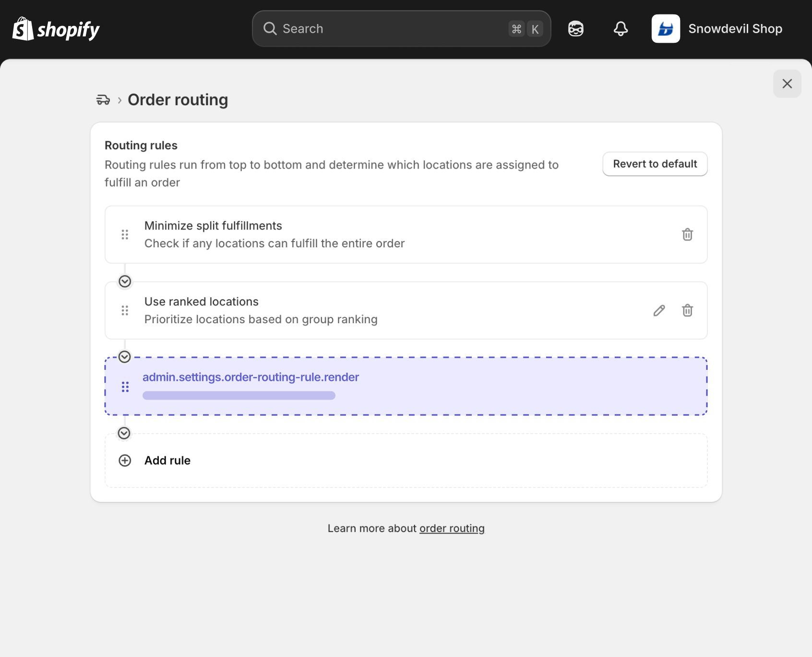Go back via shipping truck breadcrumb icon
812x657 pixels.
click(103, 100)
